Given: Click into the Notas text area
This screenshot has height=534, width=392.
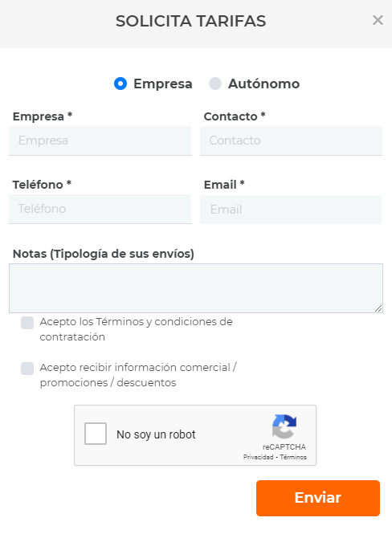Looking at the screenshot, I should click(196, 288).
